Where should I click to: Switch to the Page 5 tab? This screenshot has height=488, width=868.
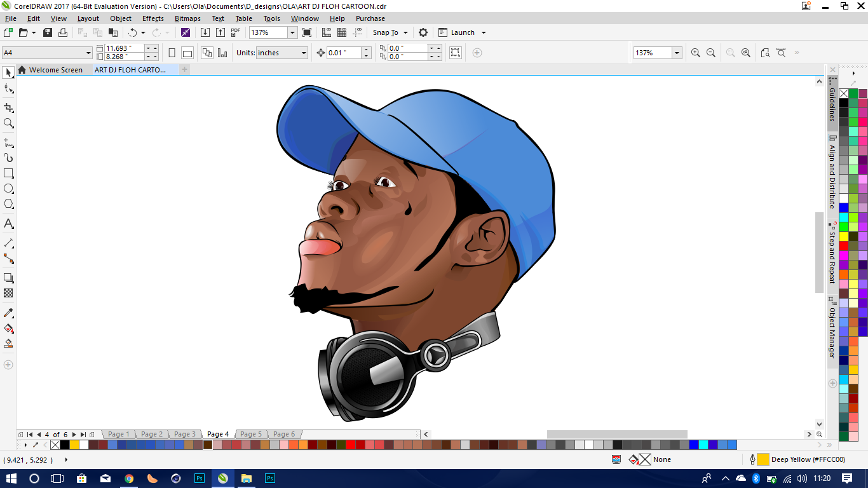click(x=251, y=434)
